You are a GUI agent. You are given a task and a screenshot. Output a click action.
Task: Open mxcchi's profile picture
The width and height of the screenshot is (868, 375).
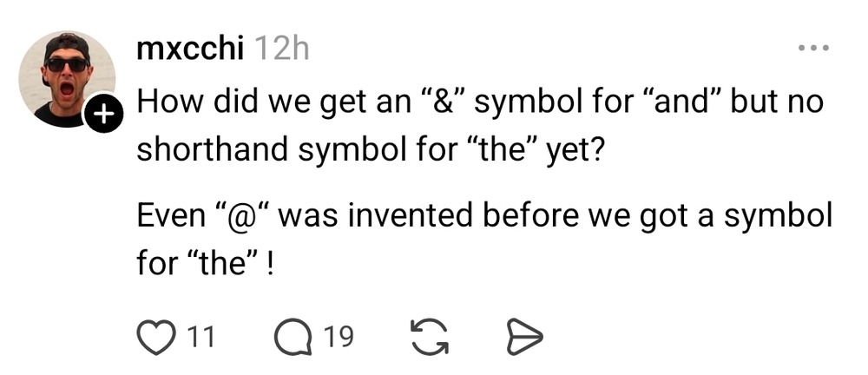pyautogui.click(x=67, y=78)
